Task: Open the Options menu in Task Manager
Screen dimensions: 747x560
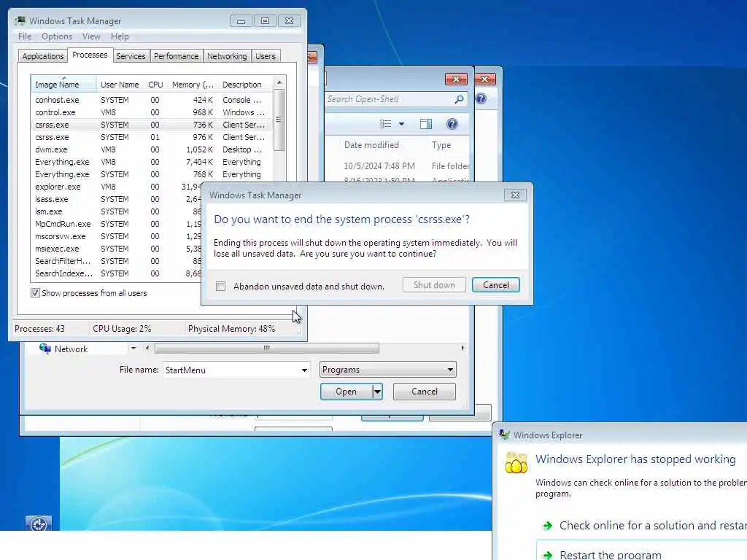Action: pos(57,36)
